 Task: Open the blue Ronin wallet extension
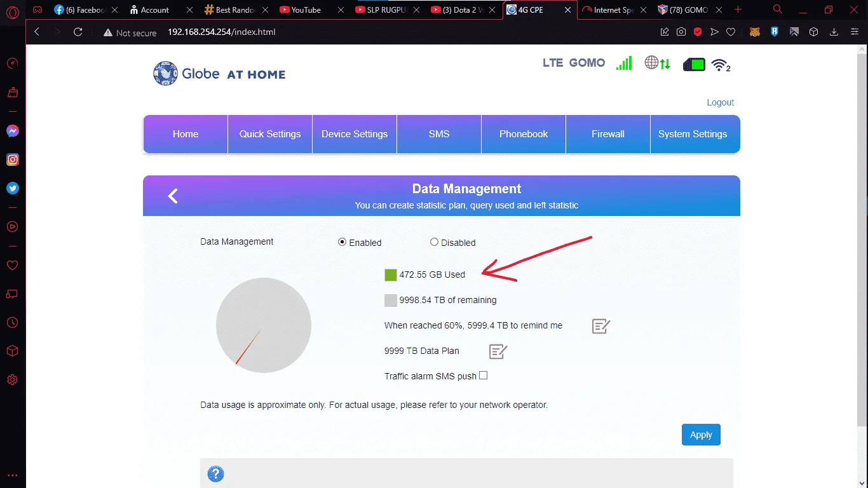[x=775, y=32]
